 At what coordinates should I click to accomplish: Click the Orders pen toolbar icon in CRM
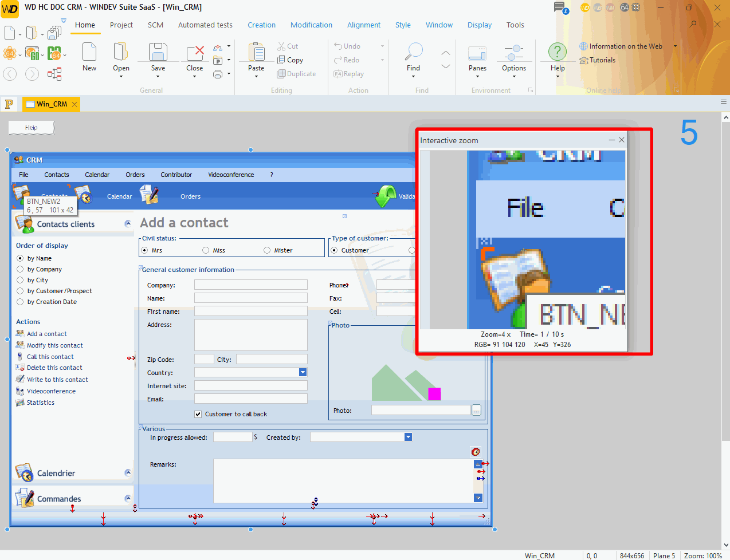point(149,195)
